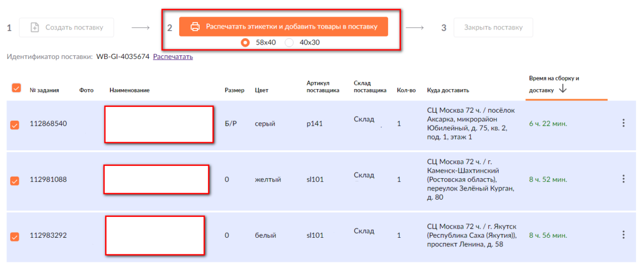This screenshot has height=263, width=644.
Task: Select the 40x30 label size option
Action: tap(289, 42)
